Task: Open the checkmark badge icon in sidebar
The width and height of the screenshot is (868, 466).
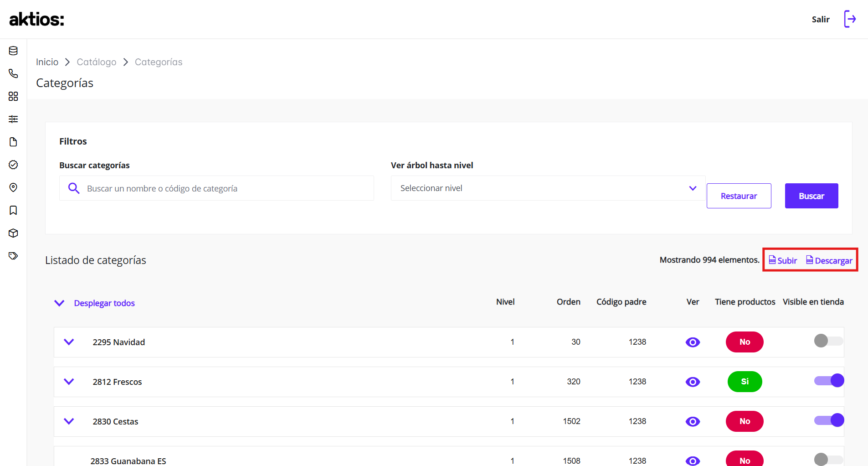Action: (13, 165)
